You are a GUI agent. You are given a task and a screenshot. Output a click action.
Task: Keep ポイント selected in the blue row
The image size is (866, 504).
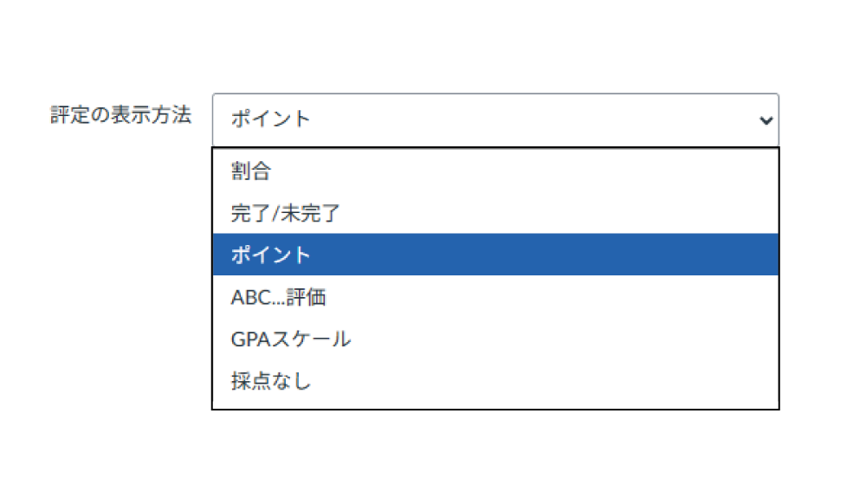[x=494, y=255]
